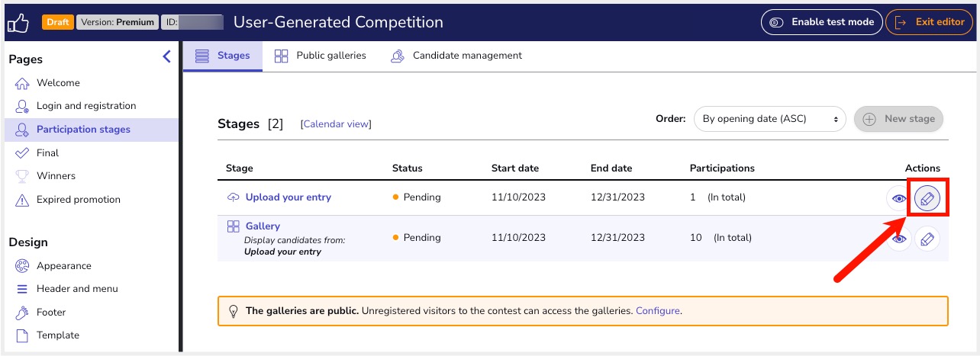Viewport: 980px width, 356px height.
Task: Open the Welcome page in sidebar
Action: point(58,83)
